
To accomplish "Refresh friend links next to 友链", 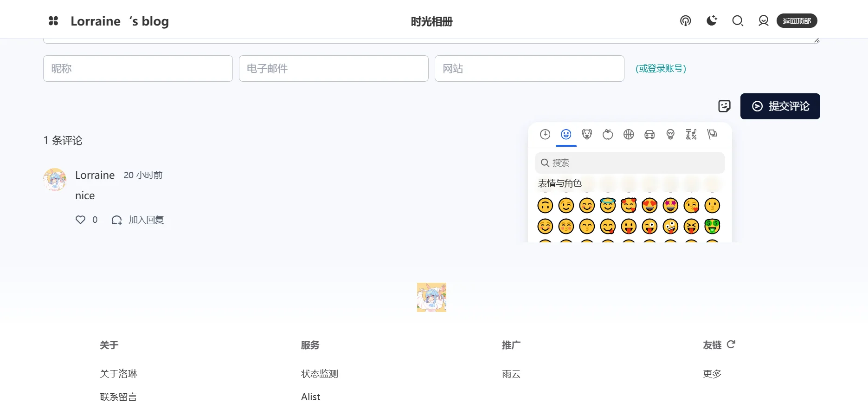I will [x=731, y=344].
